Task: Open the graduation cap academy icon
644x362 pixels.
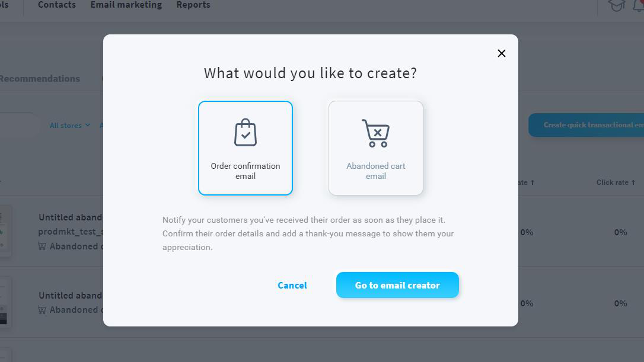Action: pos(616,6)
